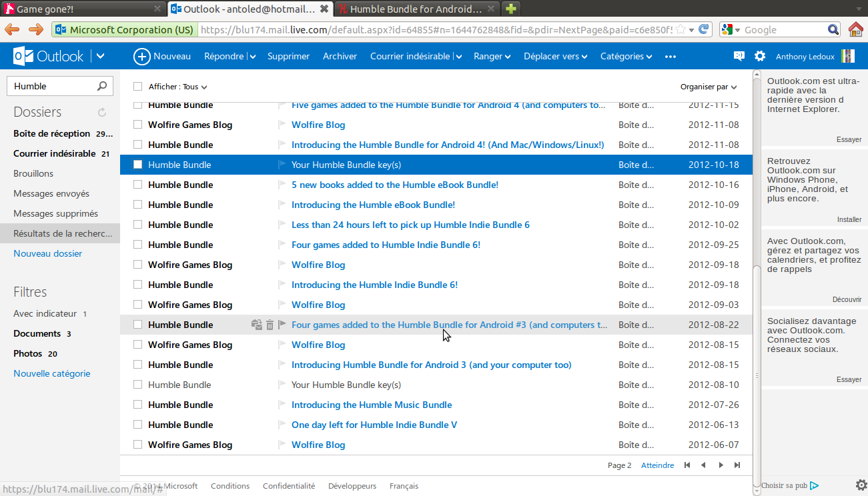Open Messages envoyés folder

tap(51, 193)
